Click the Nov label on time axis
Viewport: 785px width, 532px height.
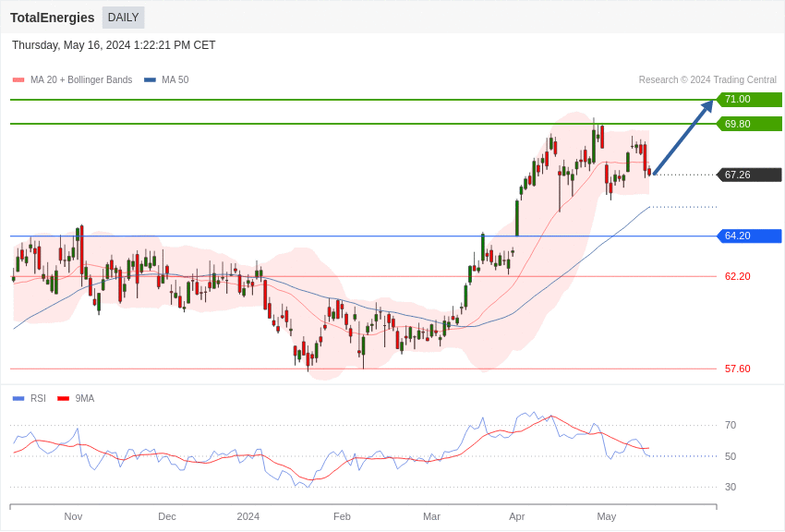[x=73, y=516]
